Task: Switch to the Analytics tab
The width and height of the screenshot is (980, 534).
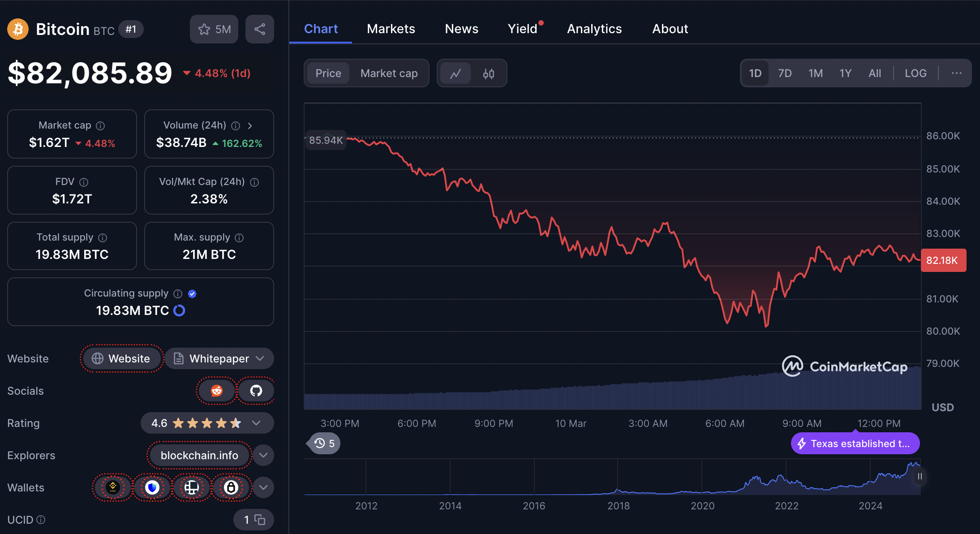Action: (x=594, y=29)
